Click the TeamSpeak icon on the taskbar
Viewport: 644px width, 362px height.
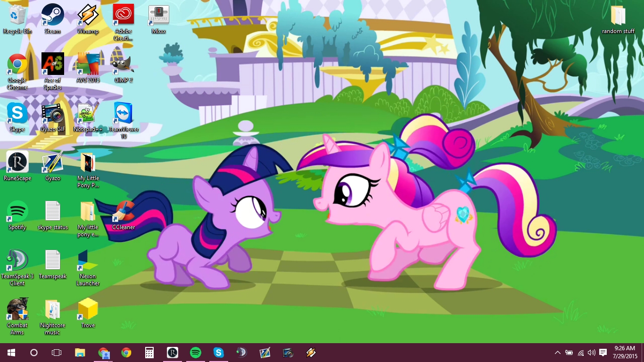(242, 353)
